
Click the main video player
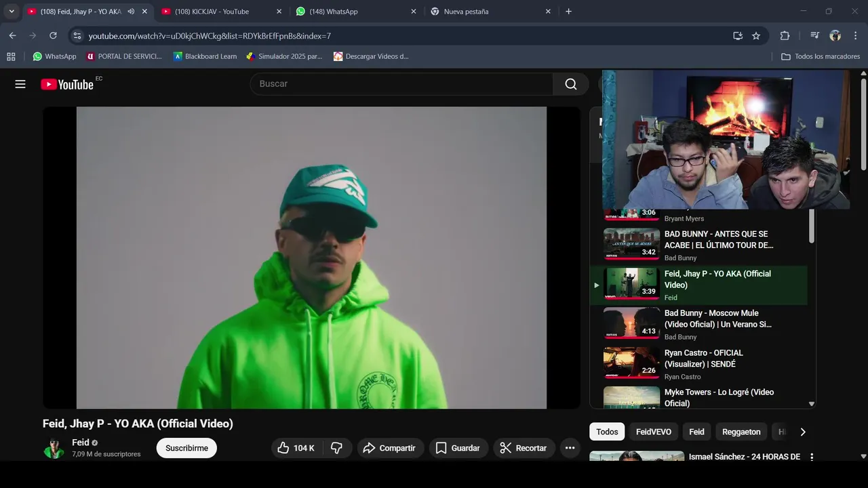point(311,258)
